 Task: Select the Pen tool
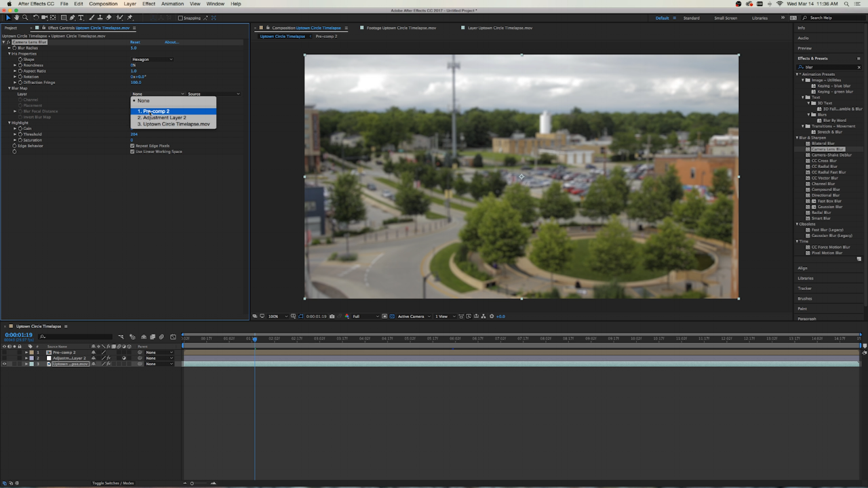pyautogui.click(x=72, y=18)
